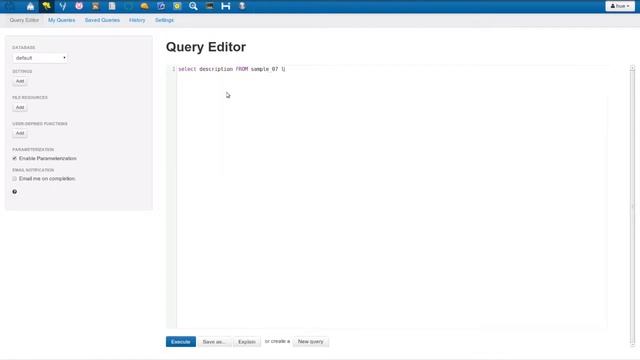
Task: Open the magnifying glass Search app
Action: 193,6
